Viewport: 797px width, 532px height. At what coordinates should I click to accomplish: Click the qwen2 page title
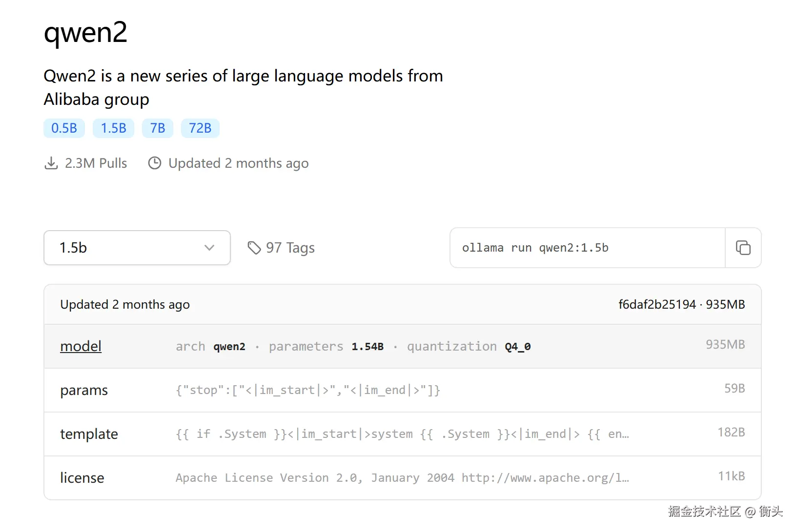85,33
